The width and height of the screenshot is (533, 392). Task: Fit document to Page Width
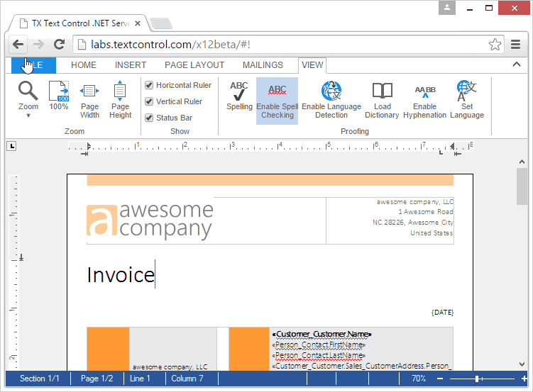click(x=89, y=100)
